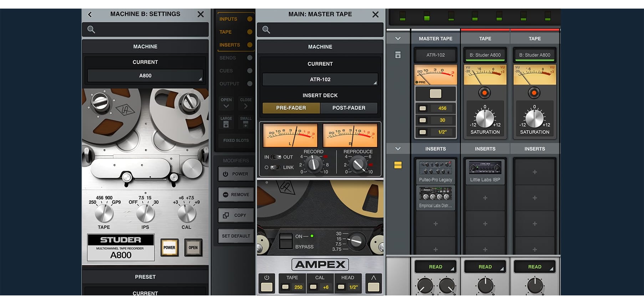Click the yellow inserts view icon

pos(398,165)
